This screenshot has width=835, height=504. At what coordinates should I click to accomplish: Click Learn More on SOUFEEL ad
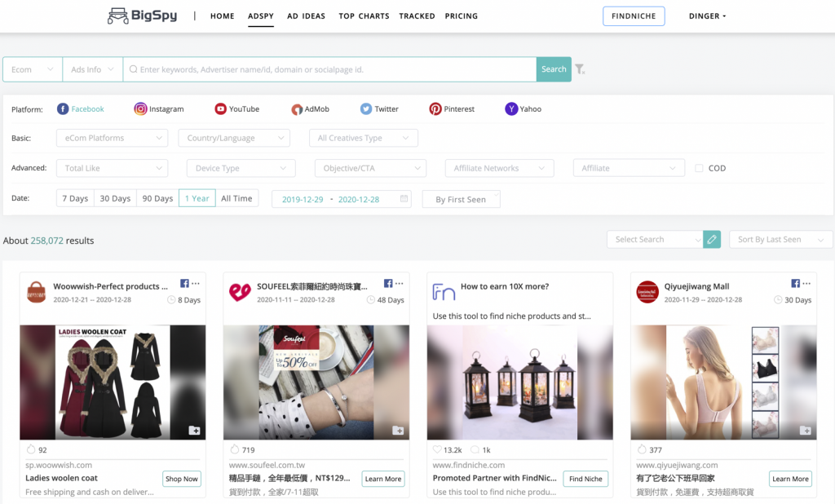(x=383, y=479)
